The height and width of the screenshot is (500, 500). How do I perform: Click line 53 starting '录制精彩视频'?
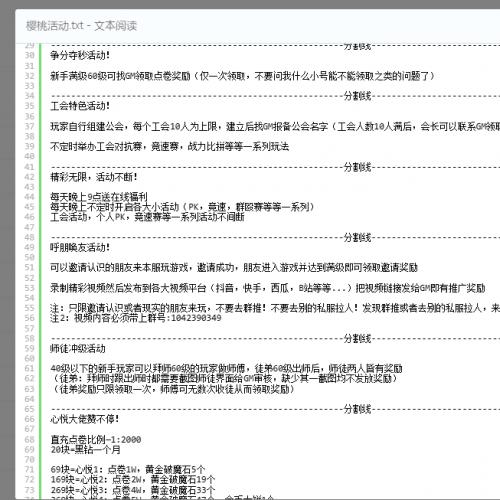268,288
